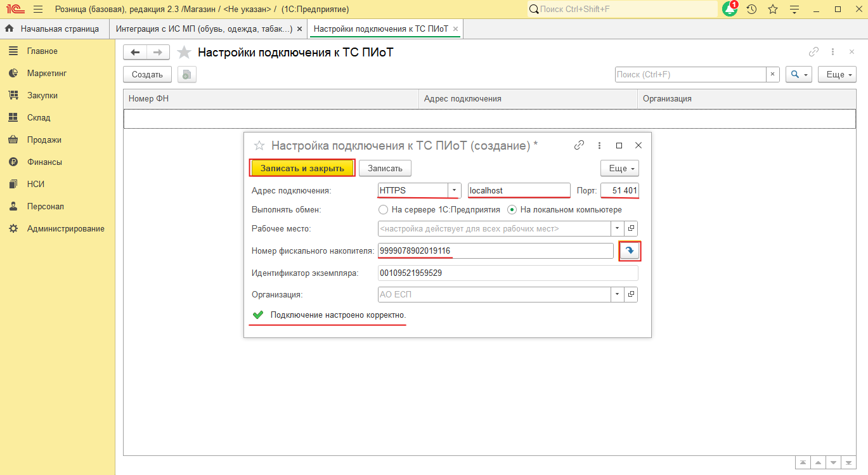Close the settings dialog

(x=638, y=145)
